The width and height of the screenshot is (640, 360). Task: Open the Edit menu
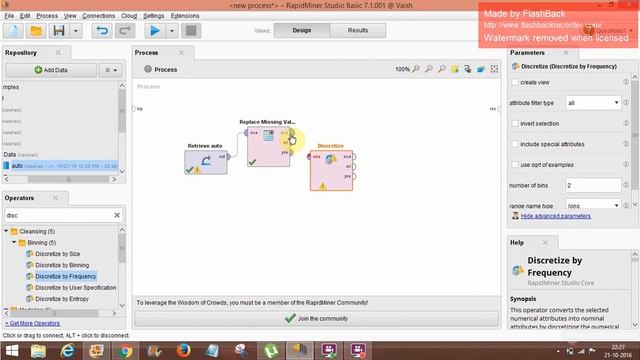[x=25, y=16]
